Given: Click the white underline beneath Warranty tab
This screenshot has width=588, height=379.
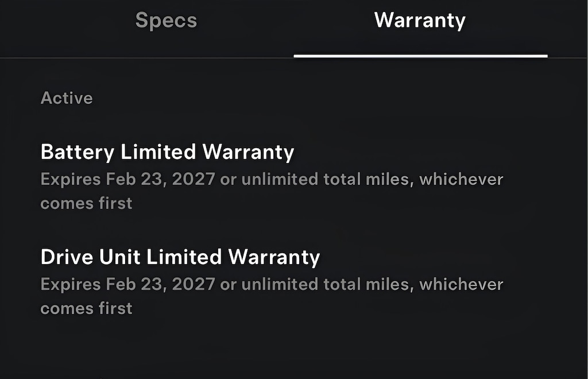Looking at the screenshot, I should point(420,56).
